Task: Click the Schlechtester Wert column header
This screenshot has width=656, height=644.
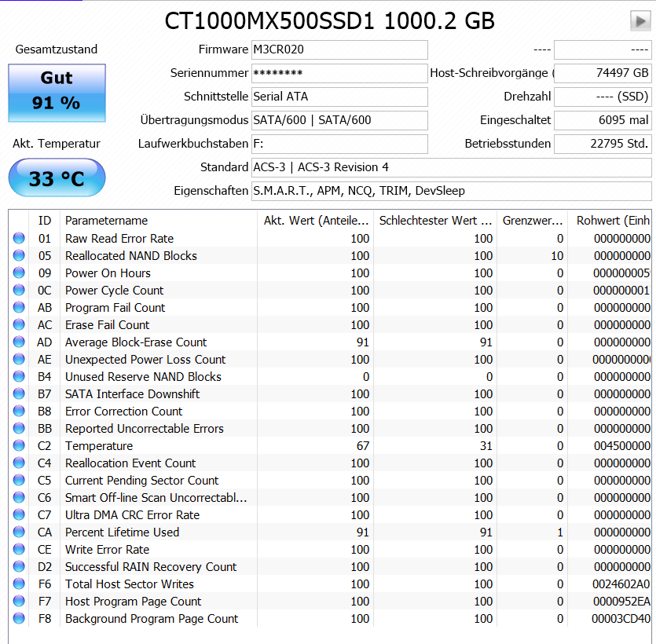Action: tap(435, 221)
